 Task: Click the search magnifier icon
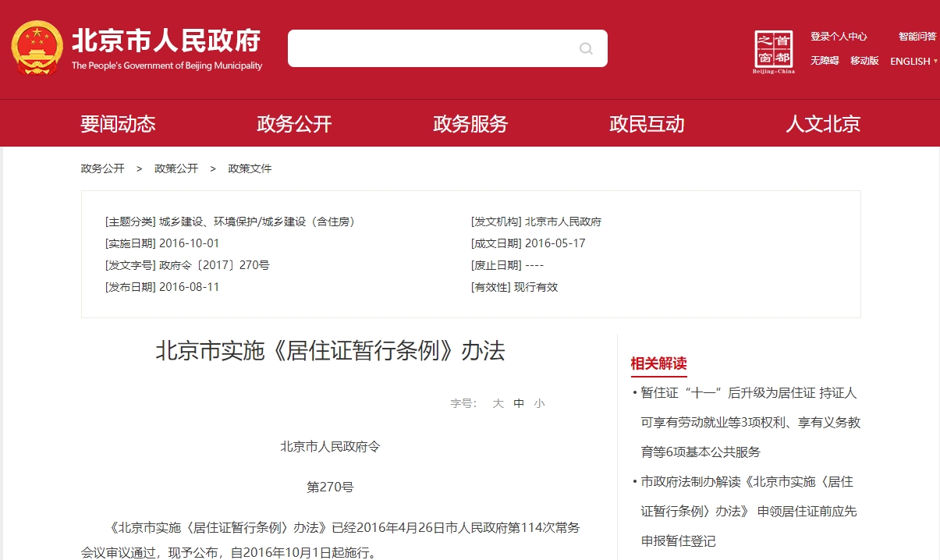586,48
